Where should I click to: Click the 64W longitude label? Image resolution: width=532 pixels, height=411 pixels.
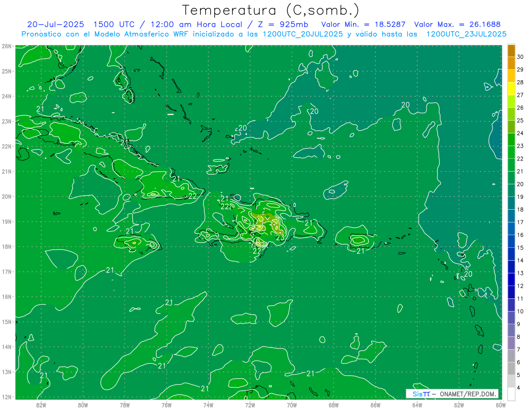point(417,405)
